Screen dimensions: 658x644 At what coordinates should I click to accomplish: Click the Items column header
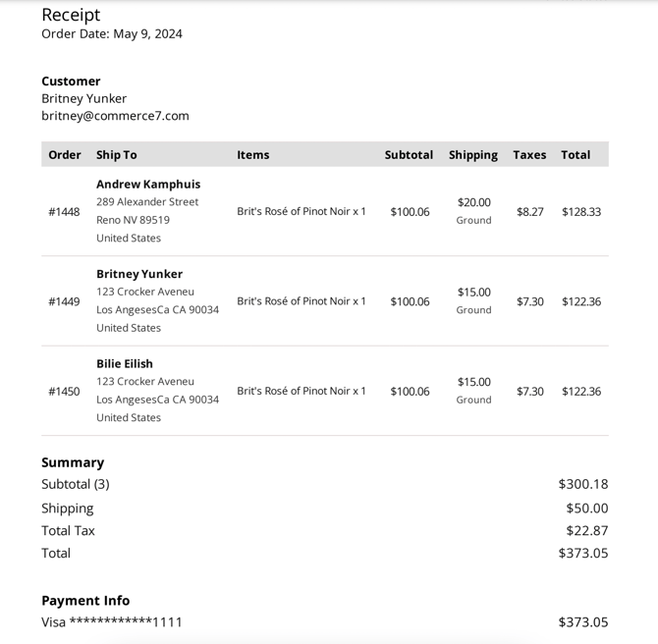click(x=252, y=155)
